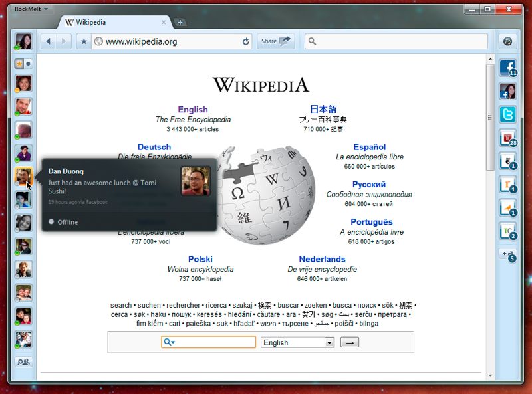Open a new tab with the plus button

[180, 23]
